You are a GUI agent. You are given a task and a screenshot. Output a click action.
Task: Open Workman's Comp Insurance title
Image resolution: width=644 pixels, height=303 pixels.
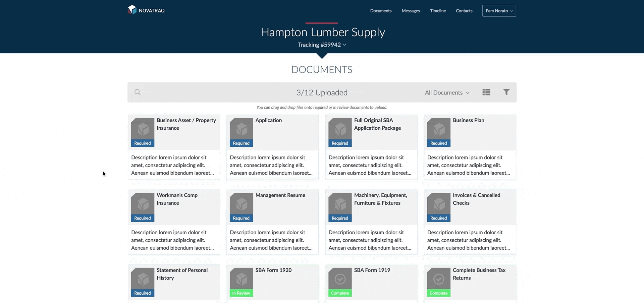coord(177,199)
